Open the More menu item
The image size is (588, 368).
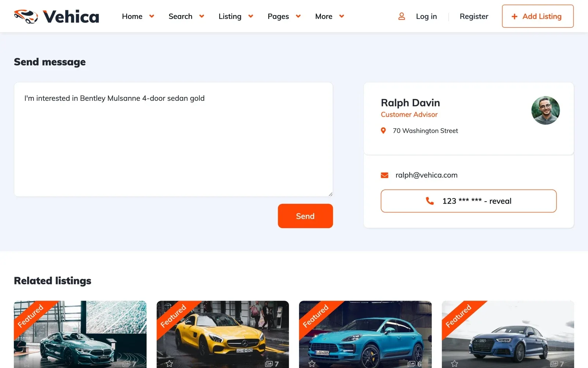[324, 16]
